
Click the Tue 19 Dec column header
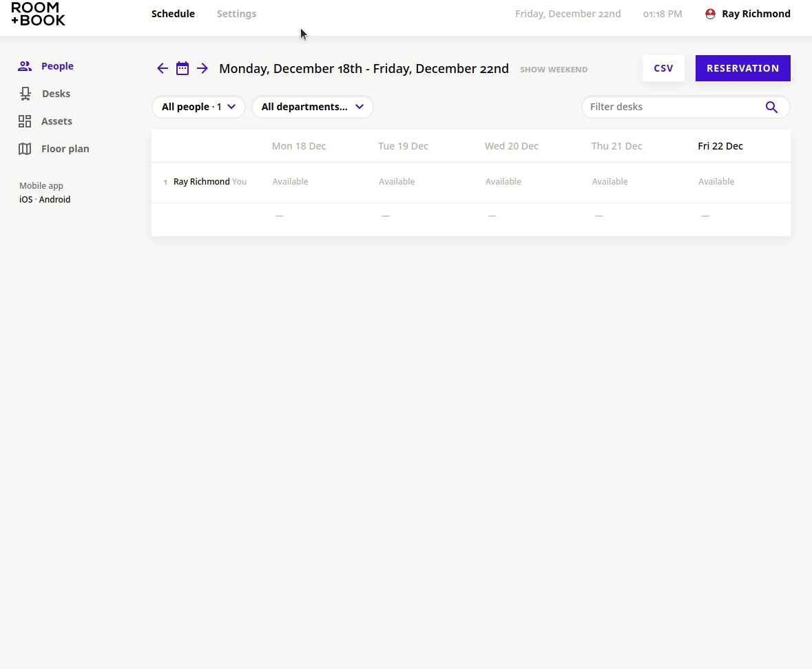(x=403, y=146)
